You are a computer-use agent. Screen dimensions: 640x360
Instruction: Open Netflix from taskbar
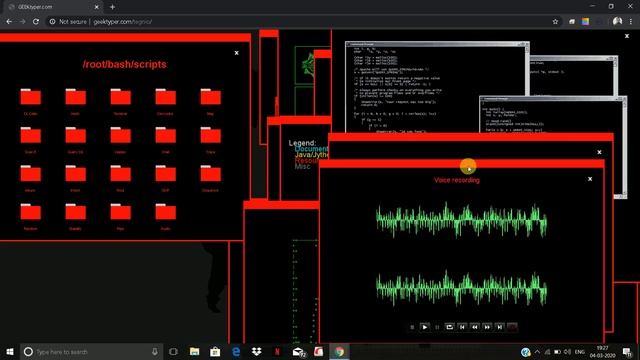pyautogui.click(x=277, y=351)
